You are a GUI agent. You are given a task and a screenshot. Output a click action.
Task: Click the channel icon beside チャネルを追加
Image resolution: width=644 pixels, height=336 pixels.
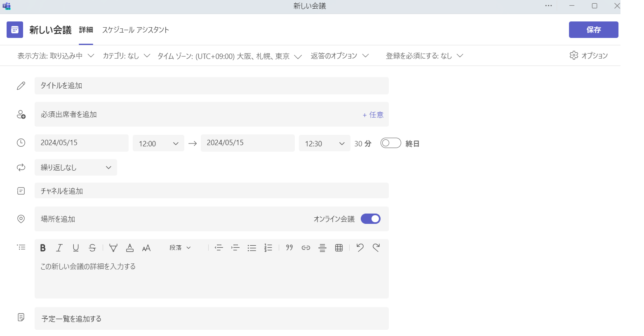coord(21,191)
